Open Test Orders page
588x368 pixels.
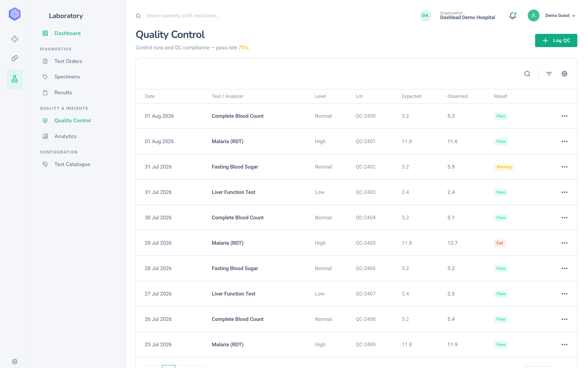point(68,61)
